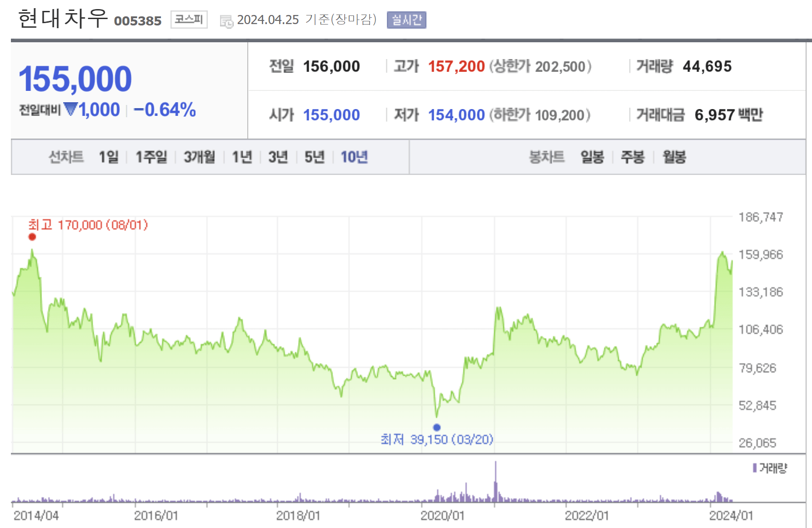Open the 1주일 chart period view
The height and width of the screenshot is (528, 812).
tap(151, 157)
